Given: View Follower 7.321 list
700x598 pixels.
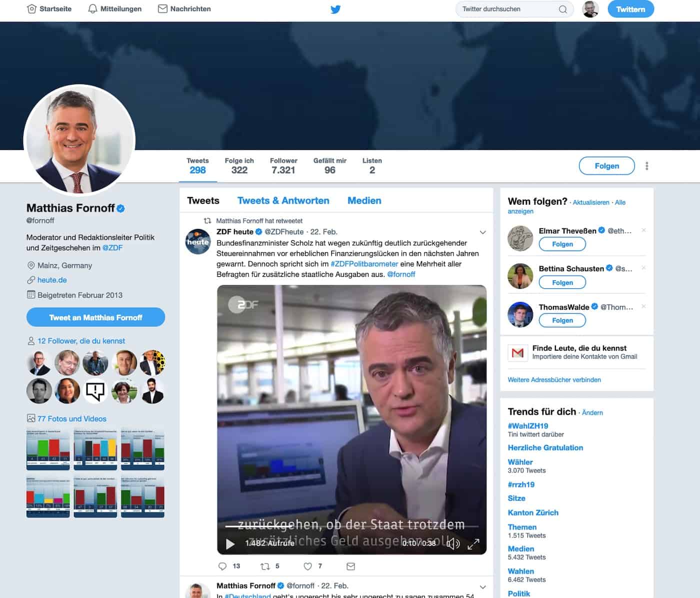Looking at the screenshot, I should [x=283, y=166].
